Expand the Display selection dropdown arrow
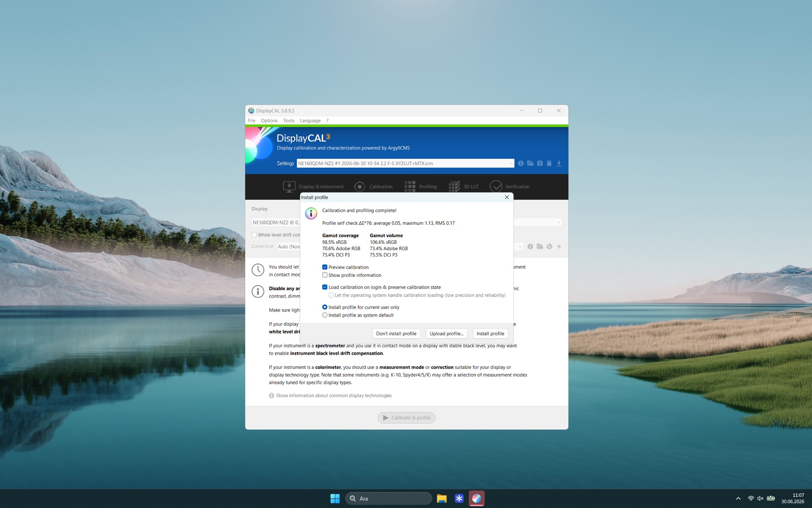 click(x=558, y=222)
